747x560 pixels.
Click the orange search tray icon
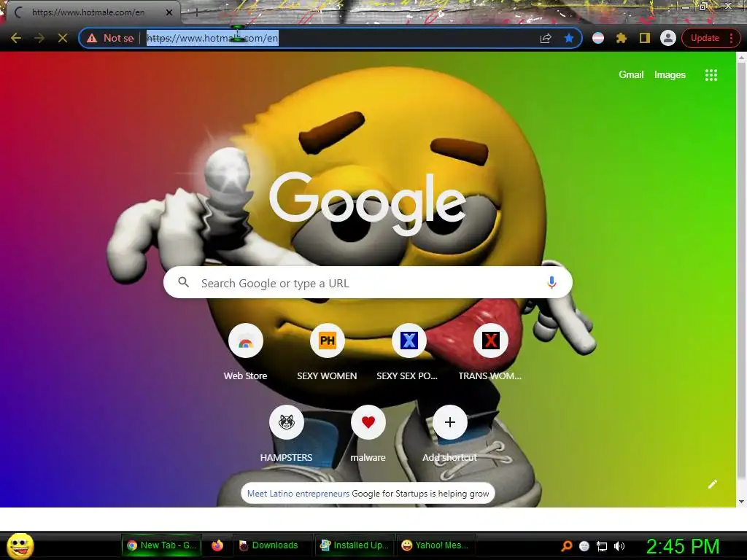click(x=566, y=545)
